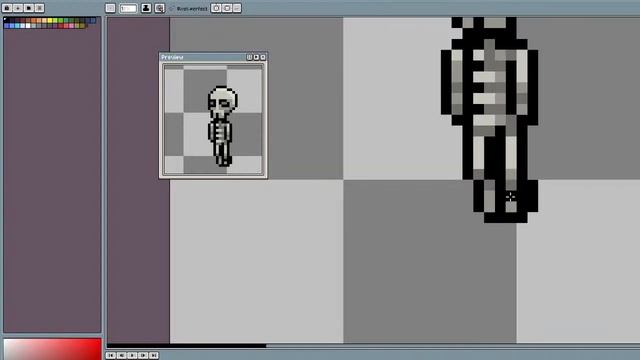Screen dimensions: 640x360
Task: Click the first palette options button at top-left
Action: click(7, 8)
